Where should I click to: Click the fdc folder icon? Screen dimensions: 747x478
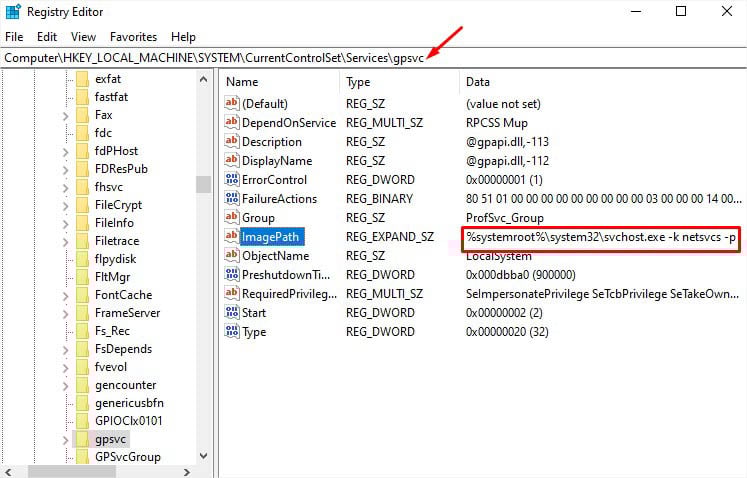coord(82,133)
